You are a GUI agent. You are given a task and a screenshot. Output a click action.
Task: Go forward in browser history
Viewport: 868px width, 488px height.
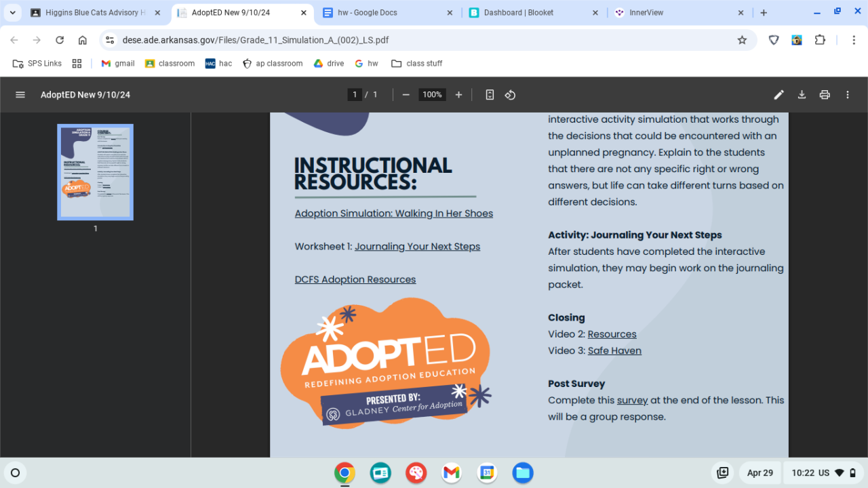37,40
